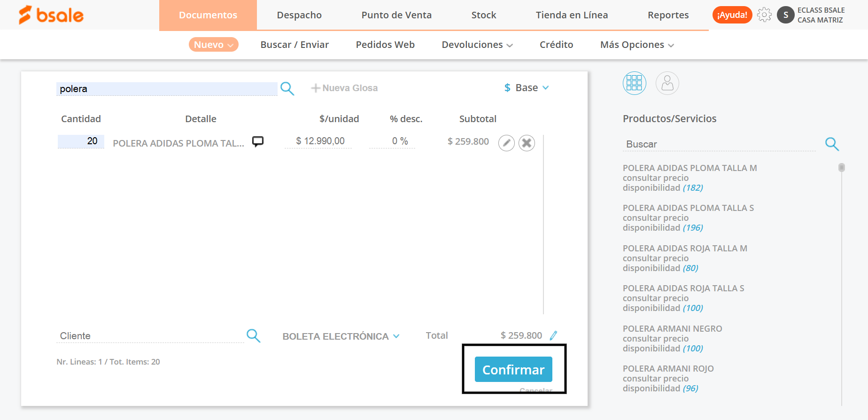Click the Buscar magnifier in Productos/Servicios
The image size is (868, 420).
coord(832,144)
